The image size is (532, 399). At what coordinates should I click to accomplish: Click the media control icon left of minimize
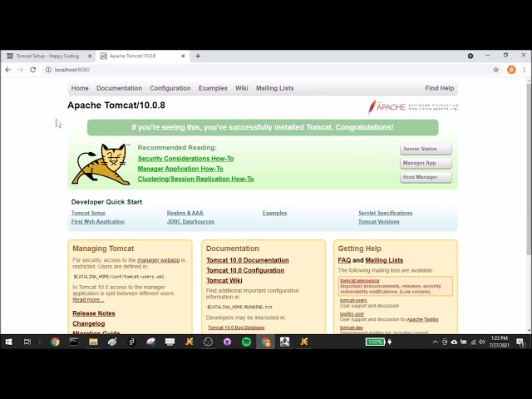(x=470, y=56)
